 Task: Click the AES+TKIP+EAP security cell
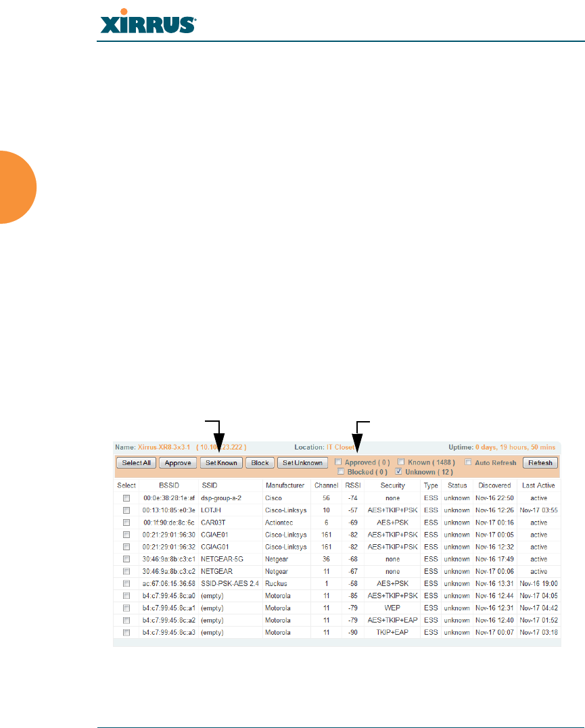tap(393, 621)
